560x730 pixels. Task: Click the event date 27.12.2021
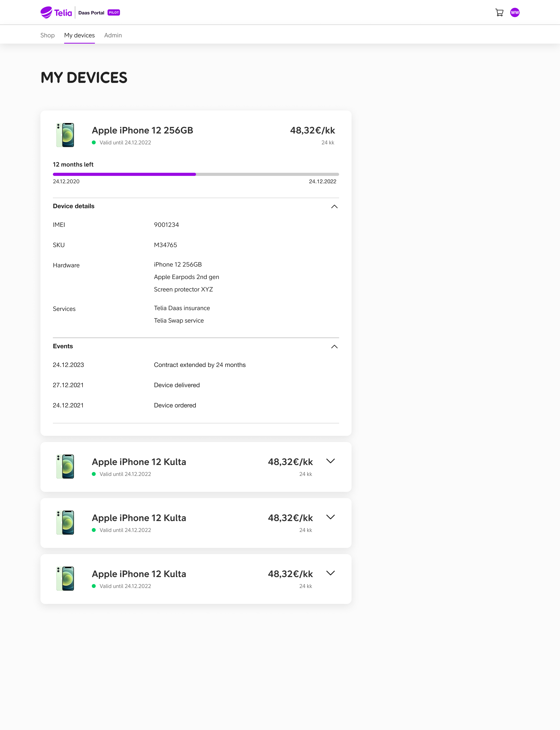[68, 385]
